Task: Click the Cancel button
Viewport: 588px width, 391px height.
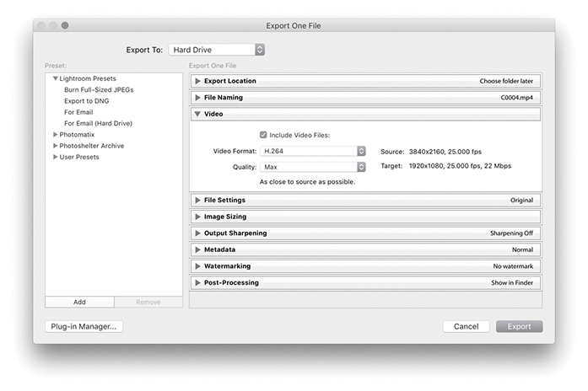Action: pos(466,326)
